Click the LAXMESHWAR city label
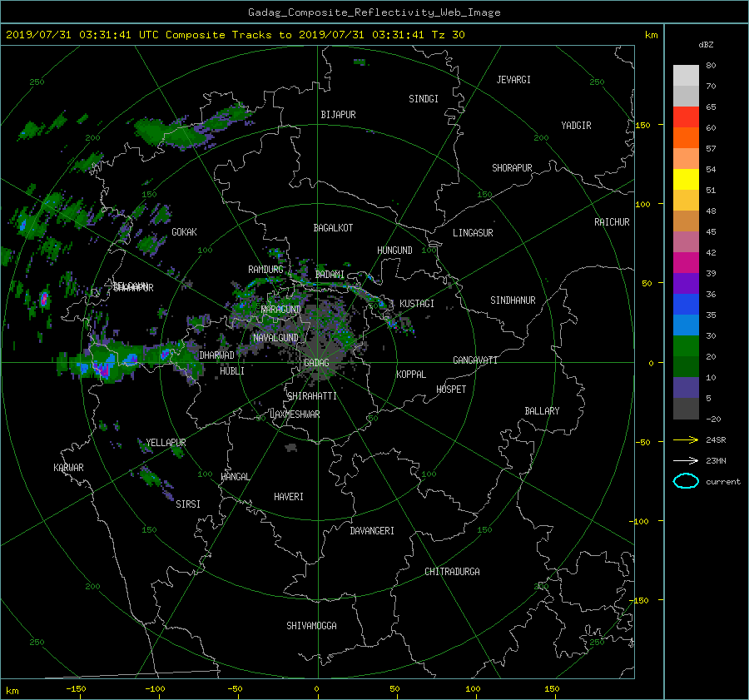The width and height of the screenshot is (749, 700). 295,415
